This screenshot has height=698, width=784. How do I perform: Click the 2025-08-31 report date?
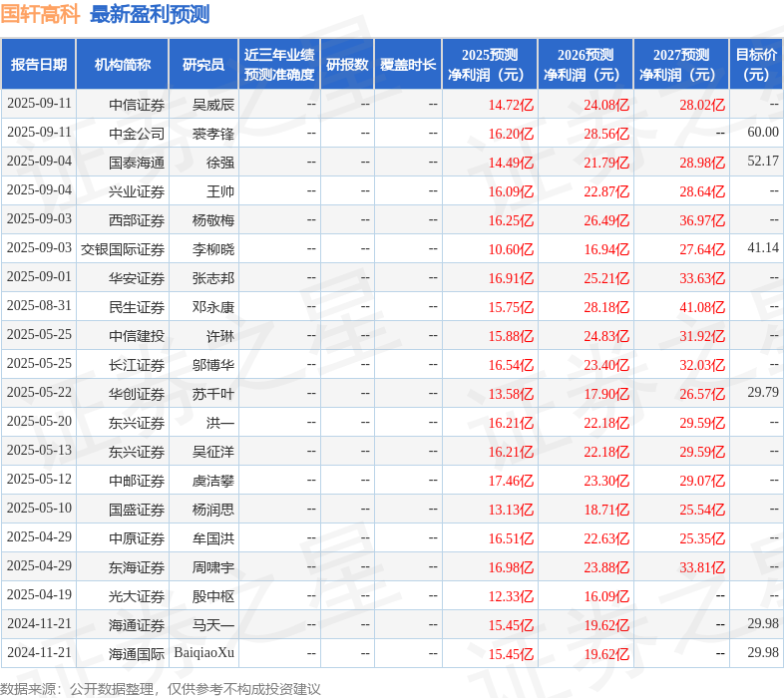pos(40,305)
